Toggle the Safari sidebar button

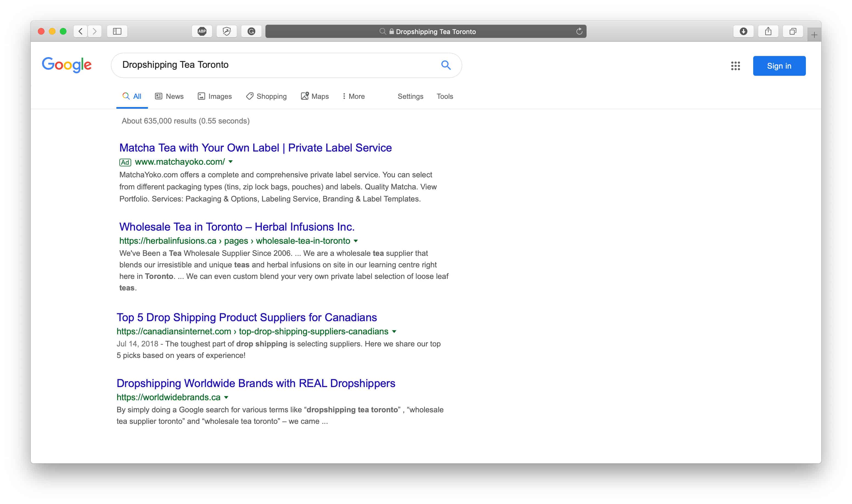pyautogui.click(x=117, y=31)
